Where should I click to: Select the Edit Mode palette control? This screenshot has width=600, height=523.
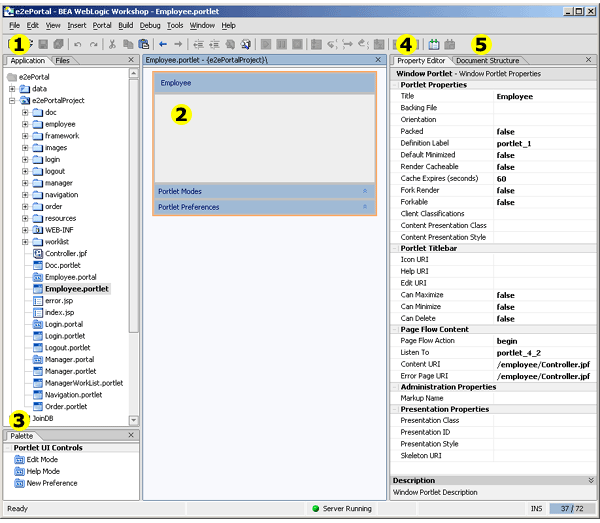point(36,459)
